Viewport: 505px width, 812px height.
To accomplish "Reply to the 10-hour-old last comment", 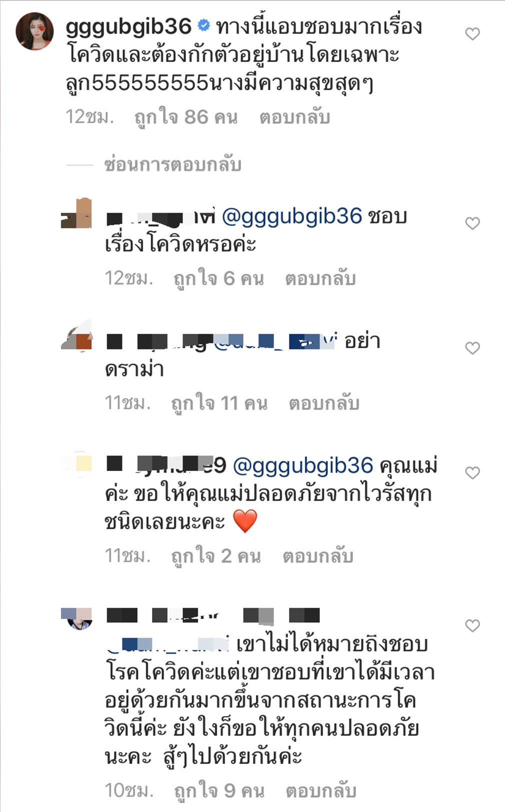I will 321,790.
